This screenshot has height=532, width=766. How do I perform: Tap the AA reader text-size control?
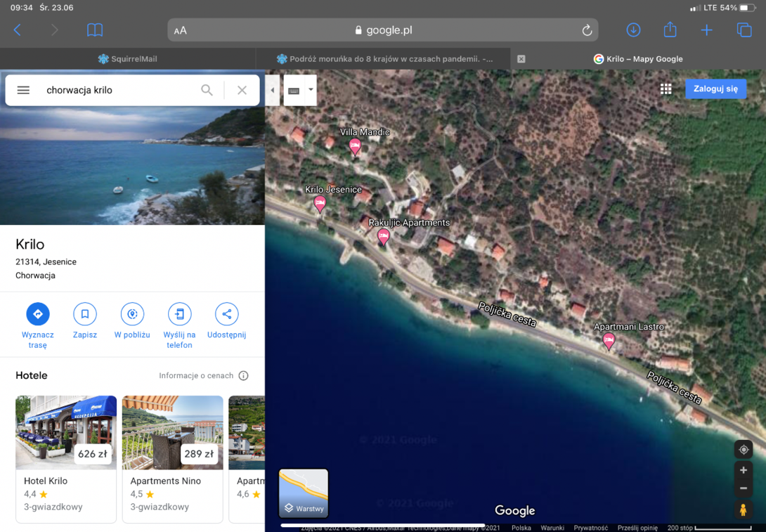coord(181,30)
